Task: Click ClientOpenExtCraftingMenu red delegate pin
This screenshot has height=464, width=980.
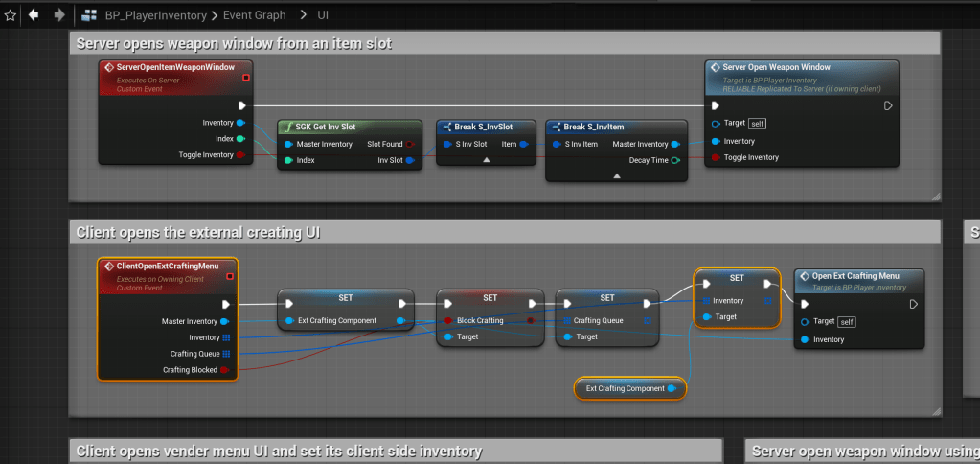Action: [x=230, y=276]
